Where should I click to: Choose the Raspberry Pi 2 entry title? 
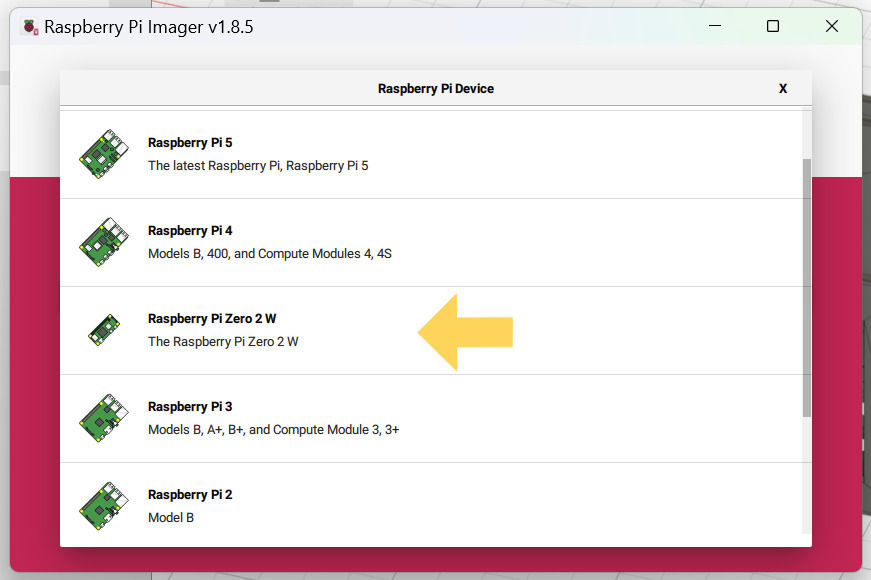[190, 494]
